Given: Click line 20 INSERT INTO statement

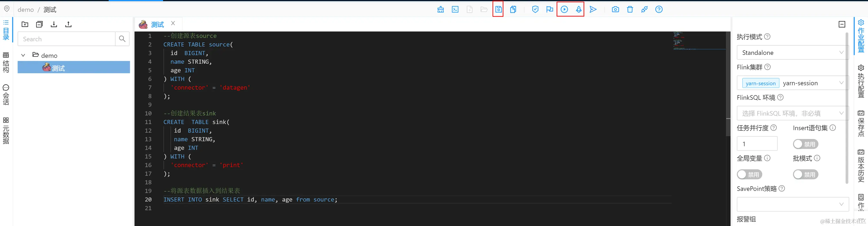Looking at the screenshot, I should tap(250, 199).
